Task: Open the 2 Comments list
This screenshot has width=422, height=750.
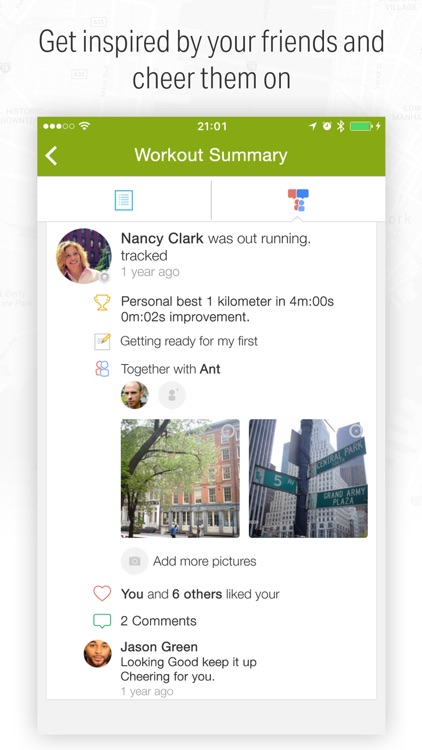Action: tap(158, 621)
